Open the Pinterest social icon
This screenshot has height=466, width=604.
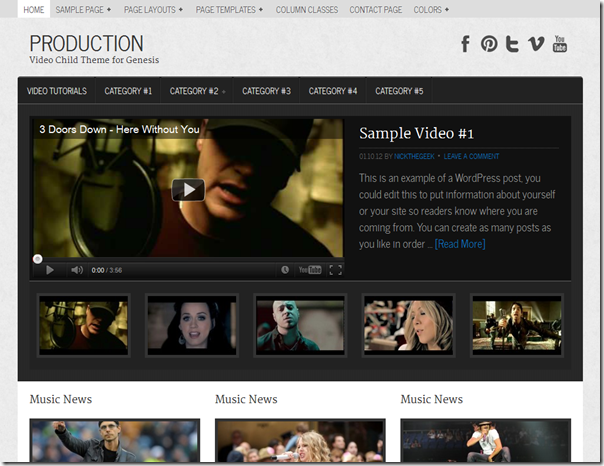coord(489,44)
